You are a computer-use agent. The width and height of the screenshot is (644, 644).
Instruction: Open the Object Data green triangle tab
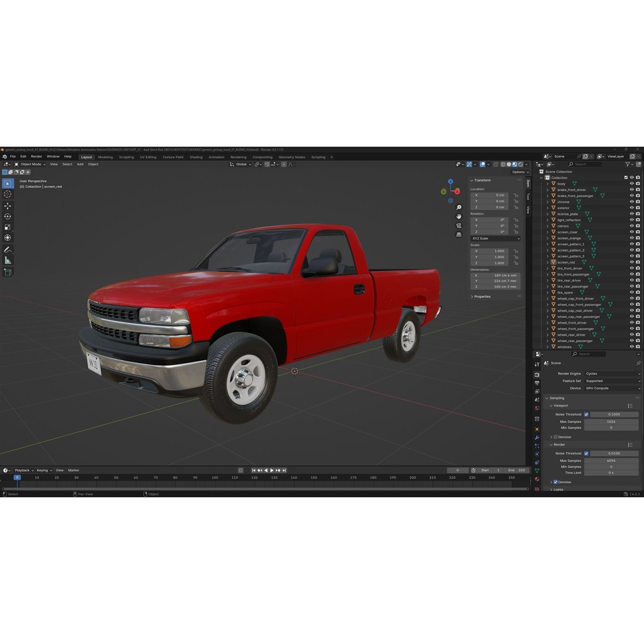click(x=537, y=470)
